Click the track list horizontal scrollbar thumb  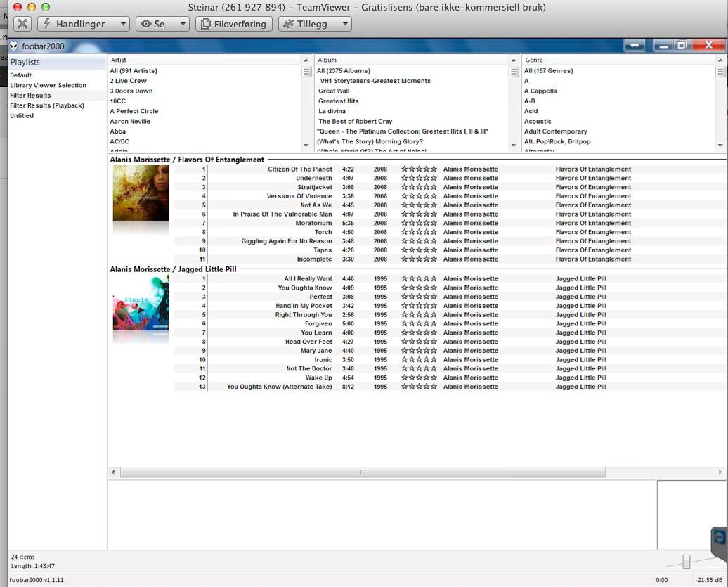(363, 472)
